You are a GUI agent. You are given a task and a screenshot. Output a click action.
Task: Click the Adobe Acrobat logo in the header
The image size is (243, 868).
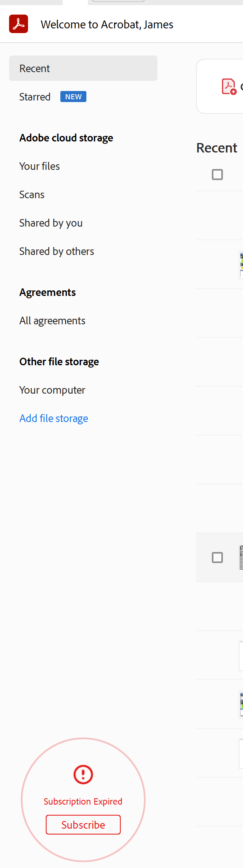tap(18, 24)
